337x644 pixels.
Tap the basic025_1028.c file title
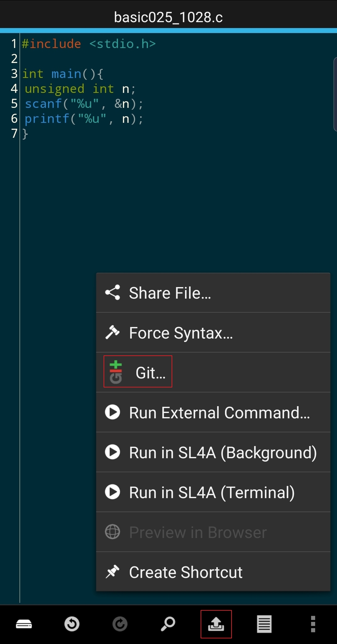168,17
